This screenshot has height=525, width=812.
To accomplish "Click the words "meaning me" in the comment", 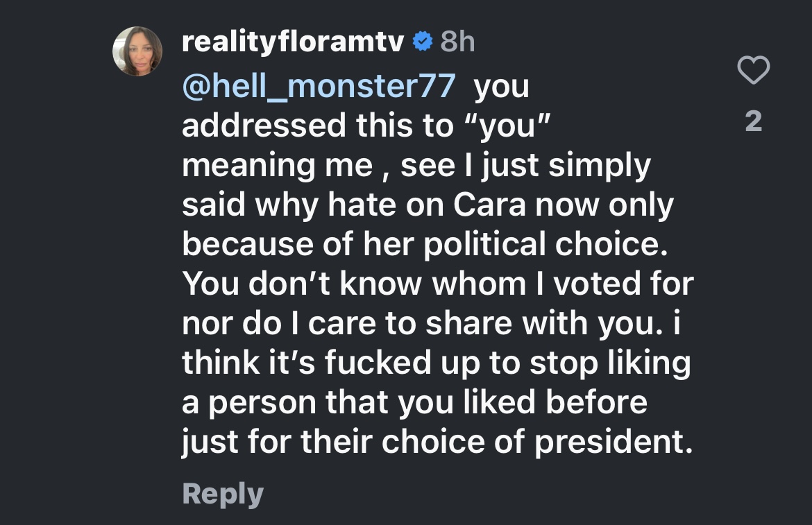I will coord(278,166).
